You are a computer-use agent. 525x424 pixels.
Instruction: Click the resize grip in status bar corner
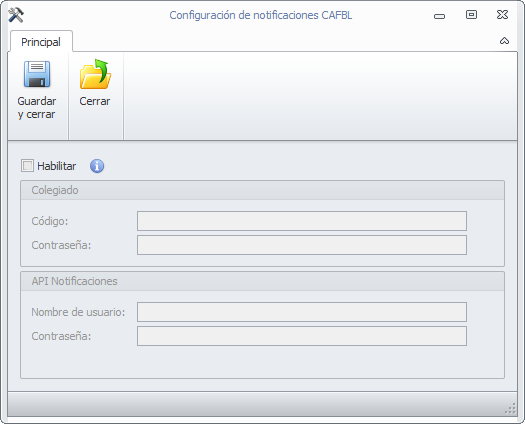click(x=510, y=408)
